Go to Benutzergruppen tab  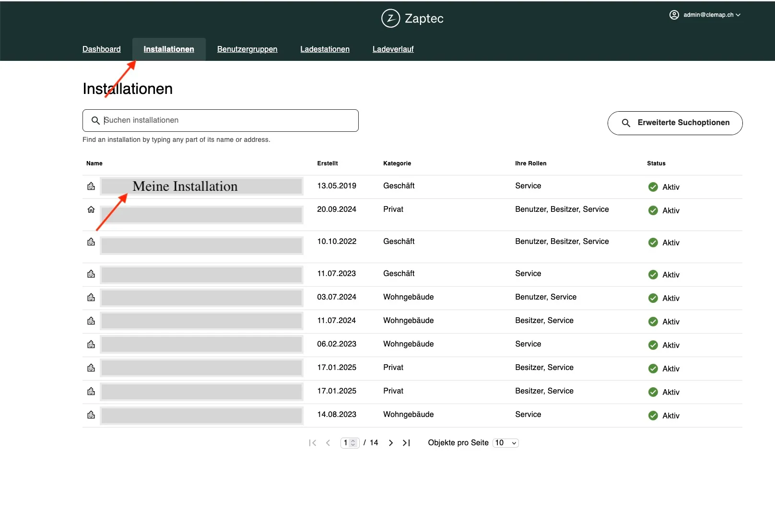247,49
